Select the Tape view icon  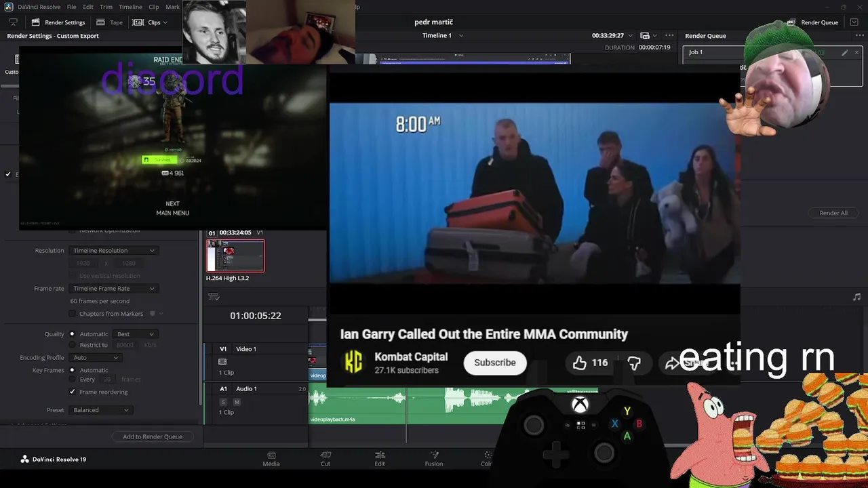click(100, 22)
